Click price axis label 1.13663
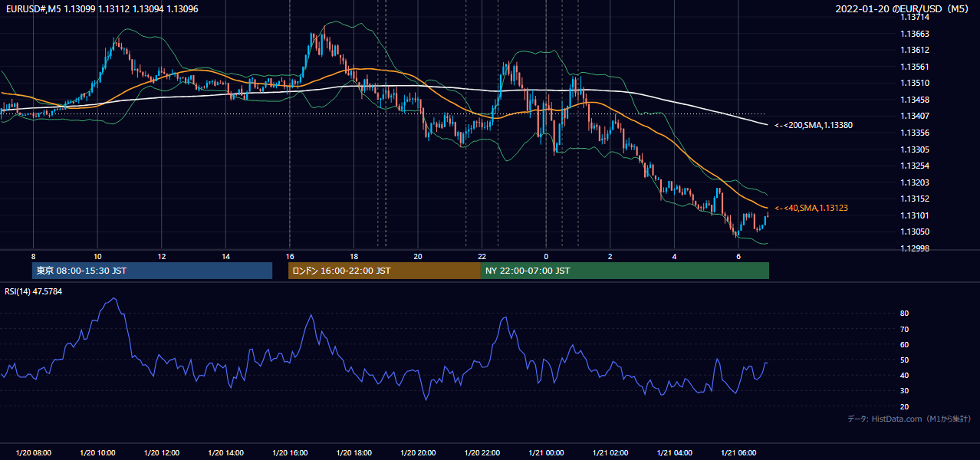This screenshot has width=980, height=460. click(x=915, y=34)
